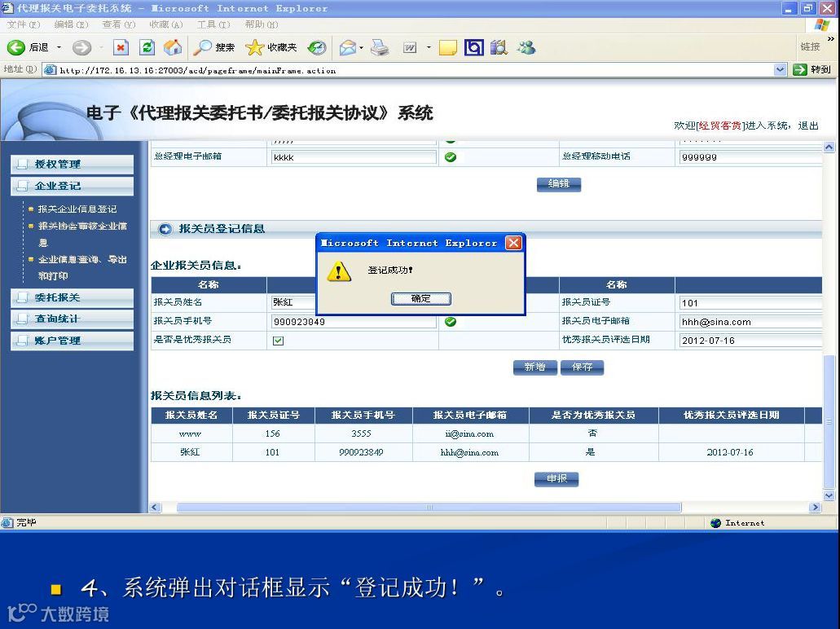
Task: Click table cell 张红 in list
Action: [190, 452]
